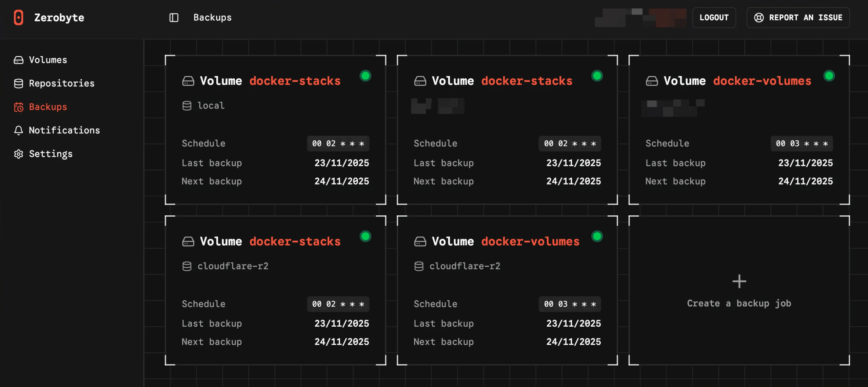This screenshot has width=868, height=387.
Task: Click the lifebuoy icon in Report button
Action: (x=759, y=18)
